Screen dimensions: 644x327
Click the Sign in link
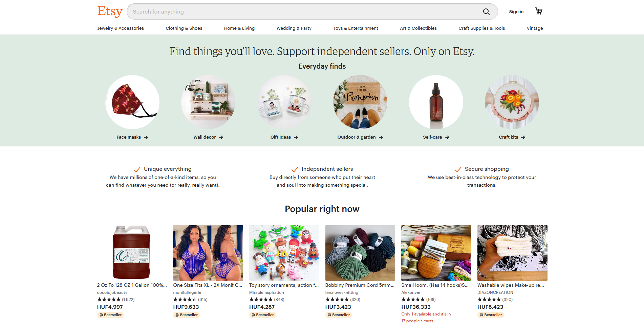tap(516, 11)
